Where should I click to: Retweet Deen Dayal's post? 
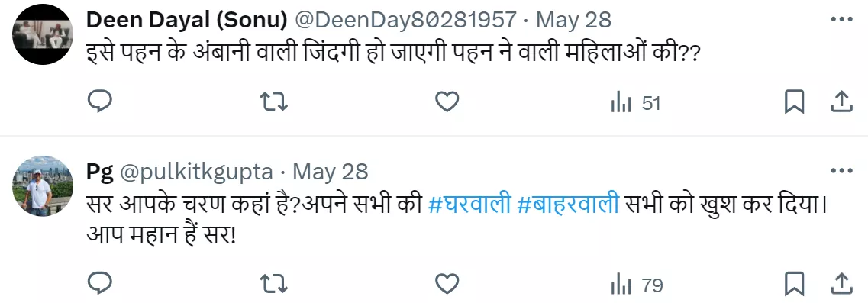pyautogui.click(x=274, y=102)
